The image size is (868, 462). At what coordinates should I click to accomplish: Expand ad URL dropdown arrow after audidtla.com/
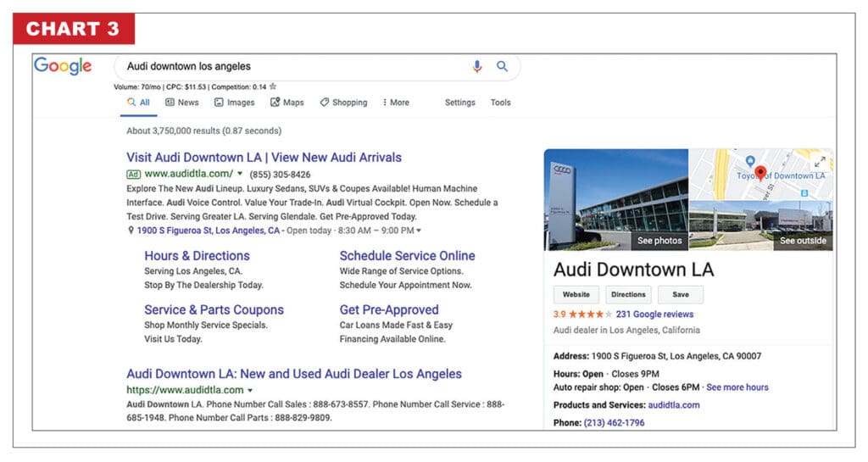[240, 174]
